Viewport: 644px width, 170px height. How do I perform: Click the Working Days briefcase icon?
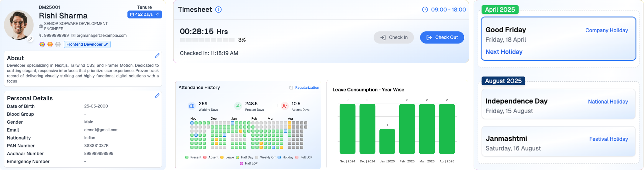tap(192, 106)
